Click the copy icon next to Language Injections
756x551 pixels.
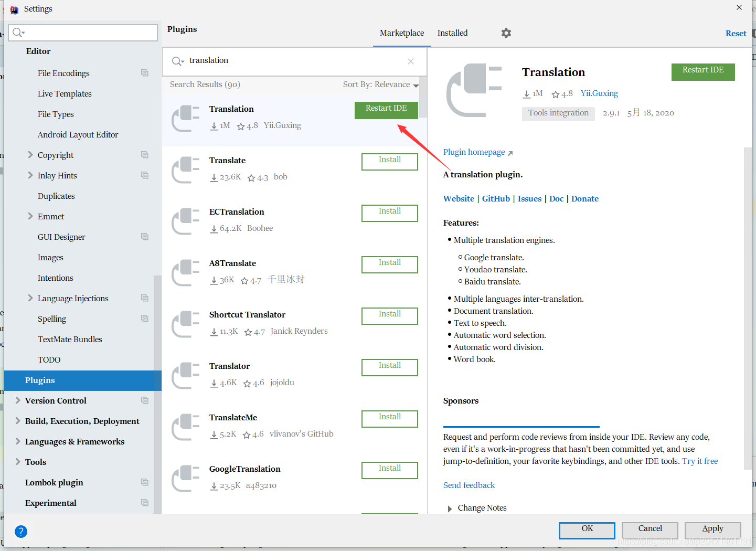[x=145, y=298]
